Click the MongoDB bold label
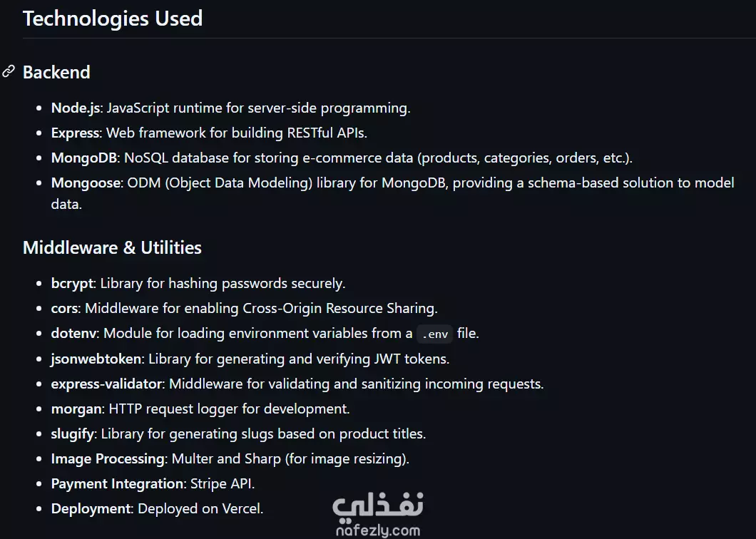Viewport: 756px width, 539px height. [x=84, y=158]
